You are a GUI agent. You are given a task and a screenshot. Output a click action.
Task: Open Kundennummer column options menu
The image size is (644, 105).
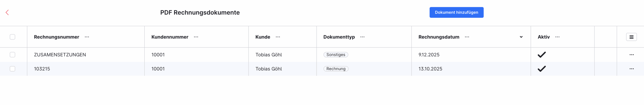[x=196, y=37]
